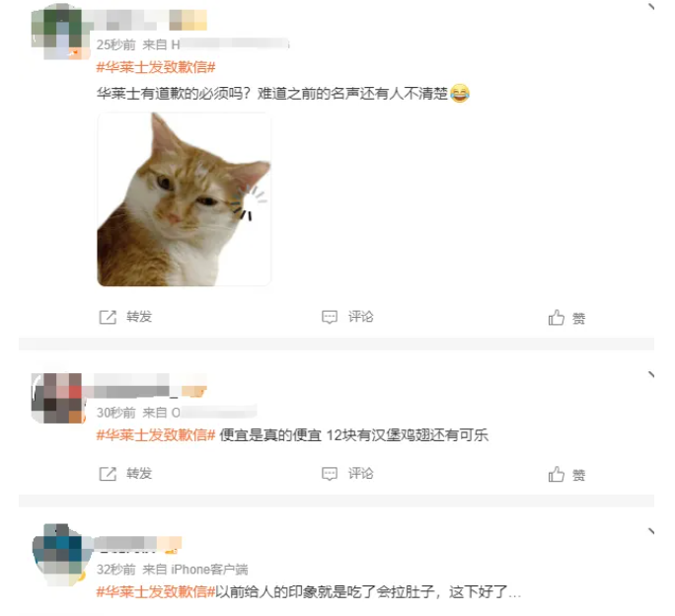Click the repost icon under the cat post
675x616 pixels.
(108, 317)
